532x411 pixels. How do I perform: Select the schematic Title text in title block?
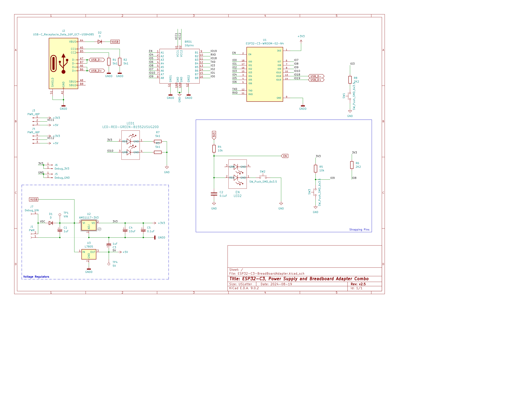(x=299, y=279)
